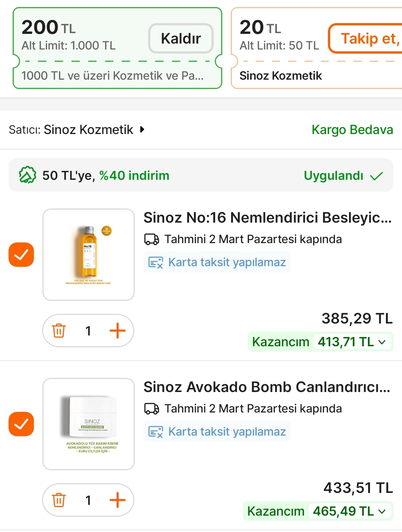Delete the Sinoz No:16 item with trash icon
Screen dimensions: 402x532
pyautogui.click(x=59, y=331)
